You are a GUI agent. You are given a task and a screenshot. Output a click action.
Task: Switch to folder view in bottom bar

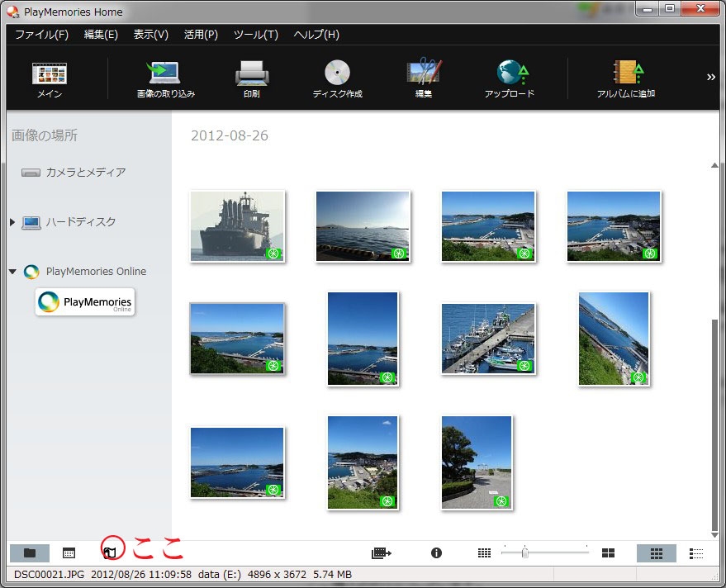pyautogui.click(x=30, y=553)
